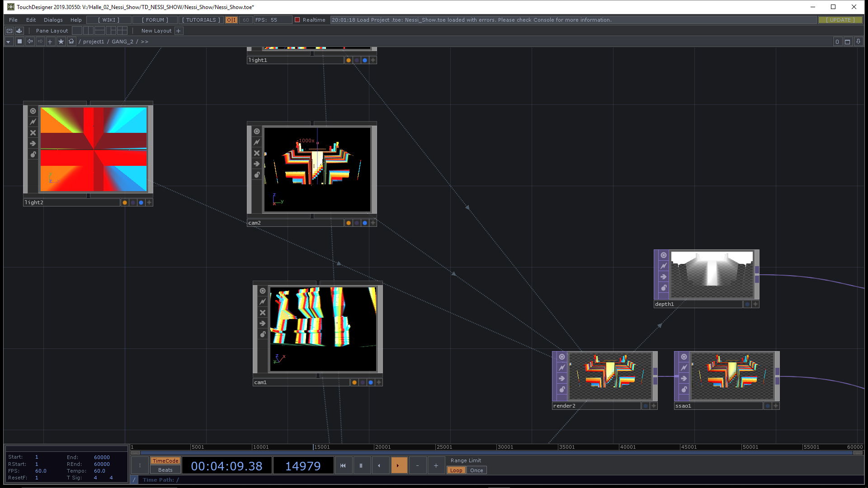Click the timeline at frame 30001
The image size is (868, 488).
[x=497, y=447]
